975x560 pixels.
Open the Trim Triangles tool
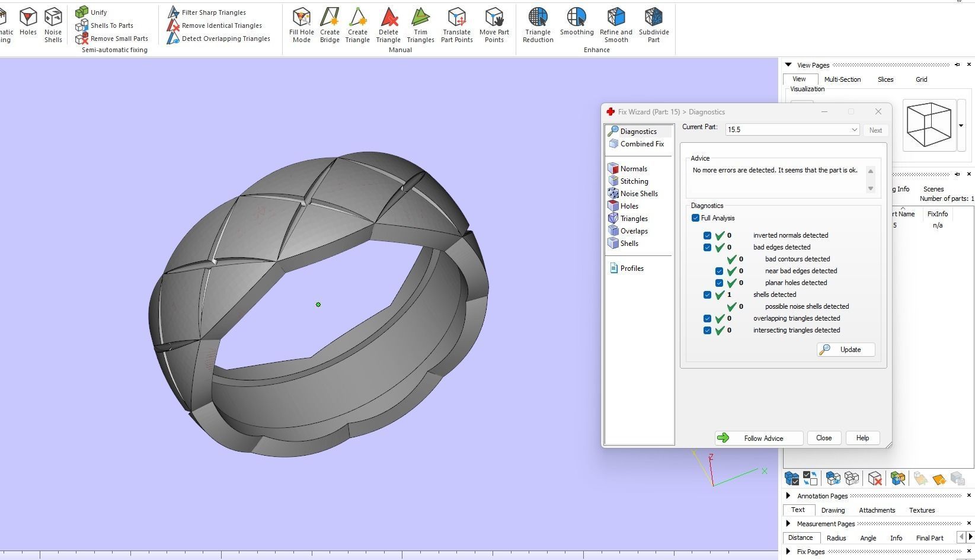[420, 25]
